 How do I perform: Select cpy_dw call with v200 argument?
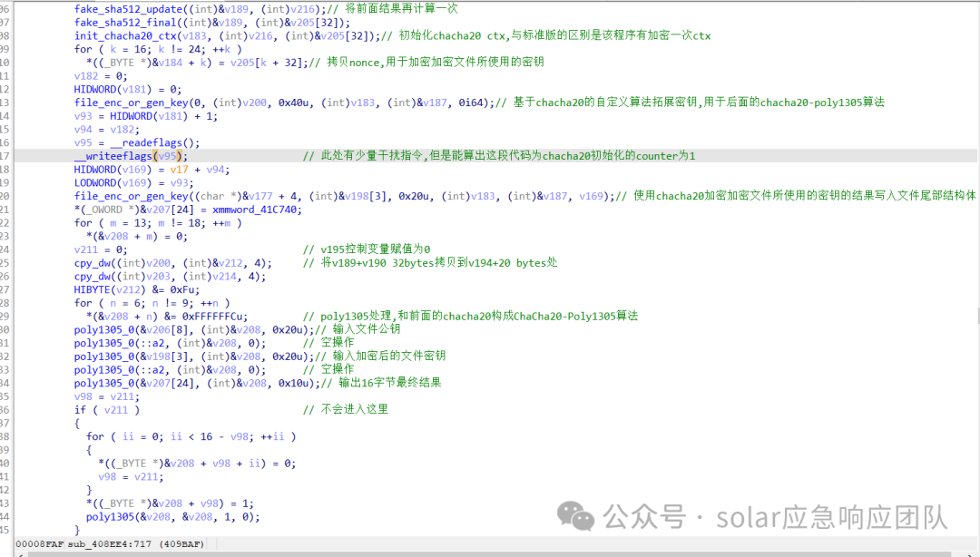172,263
